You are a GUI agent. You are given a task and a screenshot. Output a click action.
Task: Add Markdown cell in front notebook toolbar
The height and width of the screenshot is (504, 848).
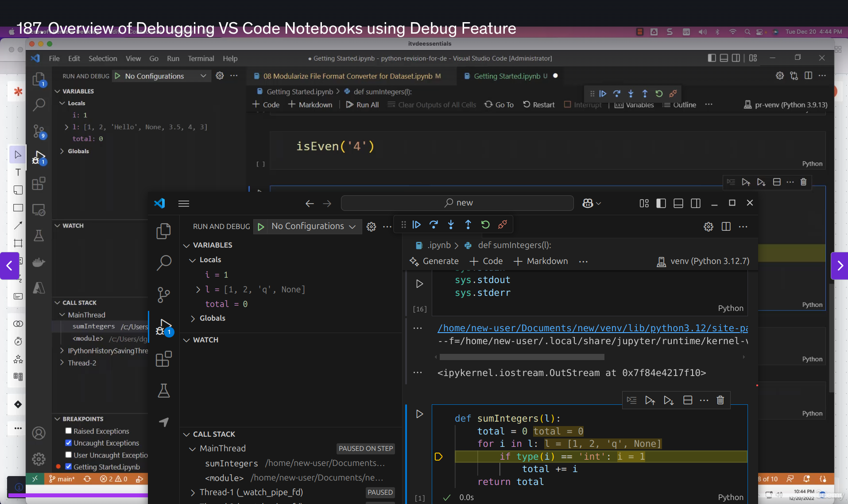(541, 261)
